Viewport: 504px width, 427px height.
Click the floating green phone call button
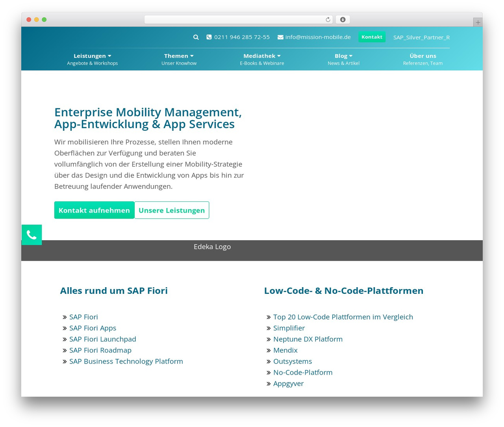[31, 235]
